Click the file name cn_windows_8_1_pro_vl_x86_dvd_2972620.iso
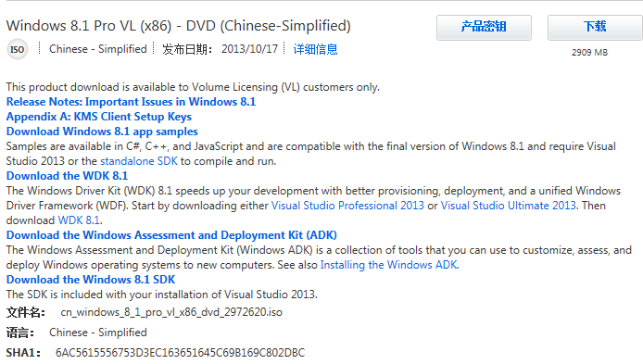 click(x=171, y=312)
